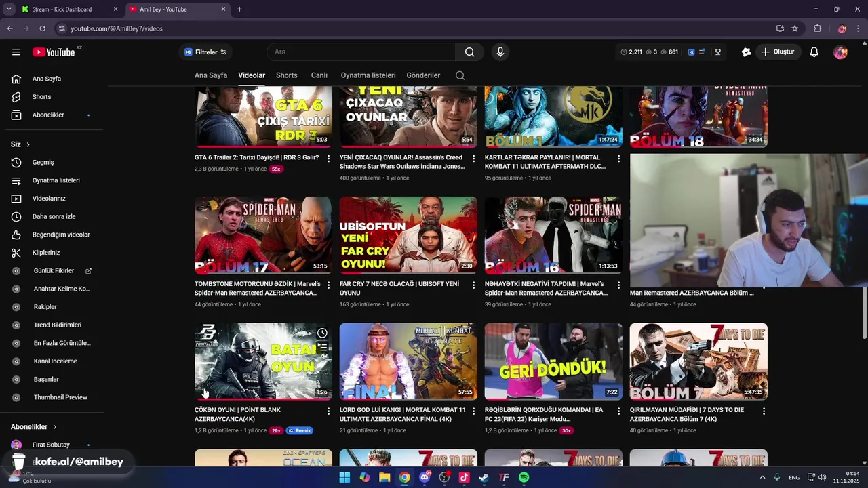Select the Videolar channel tab
Viewport: 868px width, 488px height.
[252, 75]
